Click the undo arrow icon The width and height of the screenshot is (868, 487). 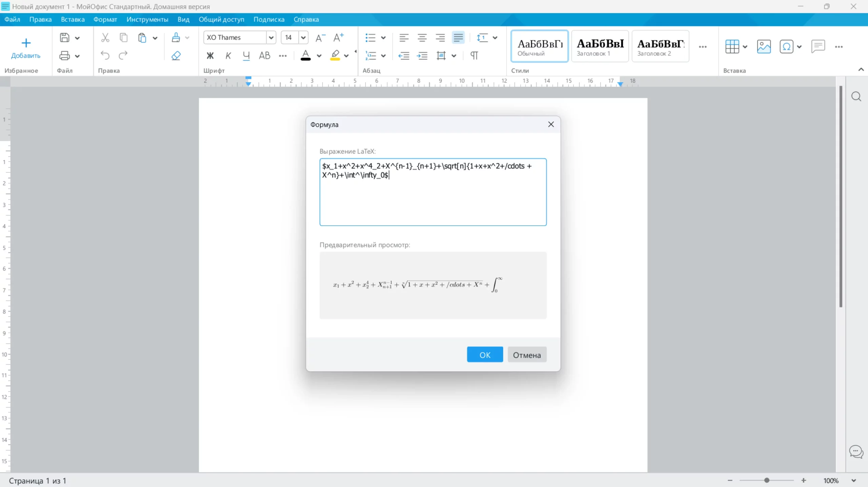tap(105, 55)
